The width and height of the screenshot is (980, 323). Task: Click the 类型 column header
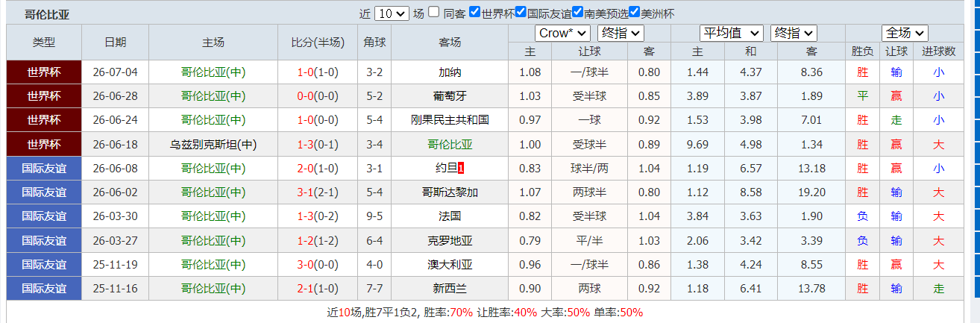44,43
